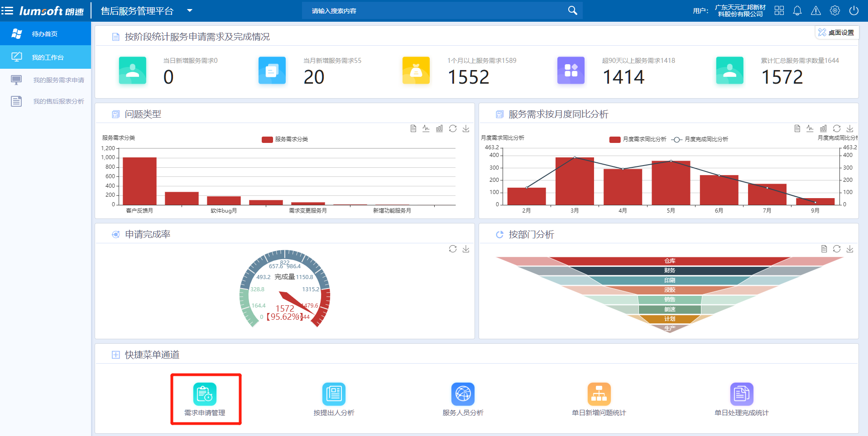The width and height of the screenshot is (868, 436).
Task: Open the apps grid icon in header
Action: 779,10
